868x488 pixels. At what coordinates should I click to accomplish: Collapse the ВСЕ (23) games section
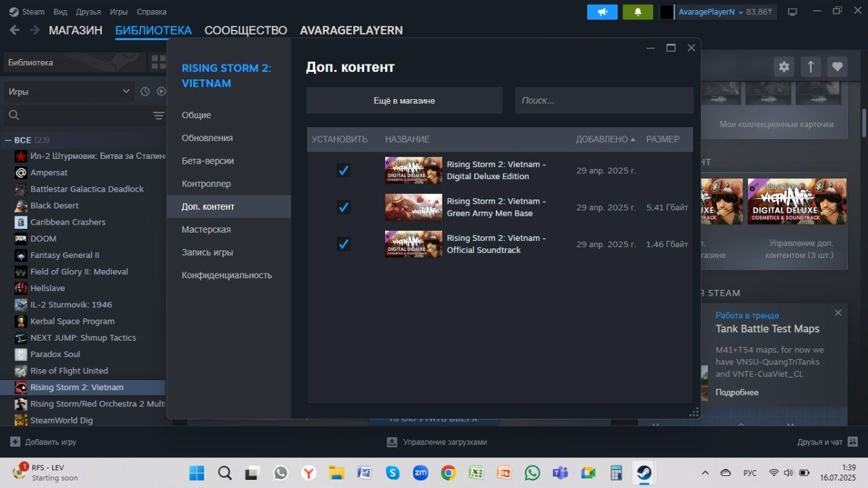[8, 140]
